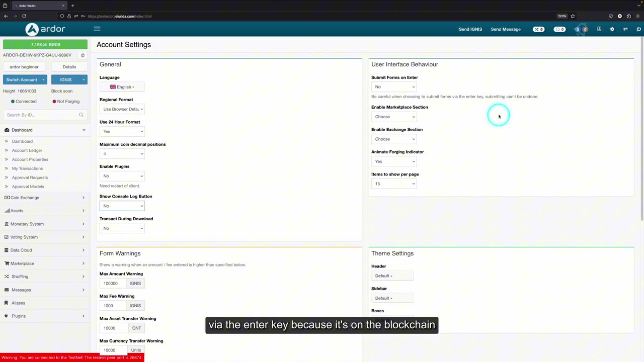Click the search magnifier icon in sidebar
Viewport: 644px width, 362px height.
point(81,115)
